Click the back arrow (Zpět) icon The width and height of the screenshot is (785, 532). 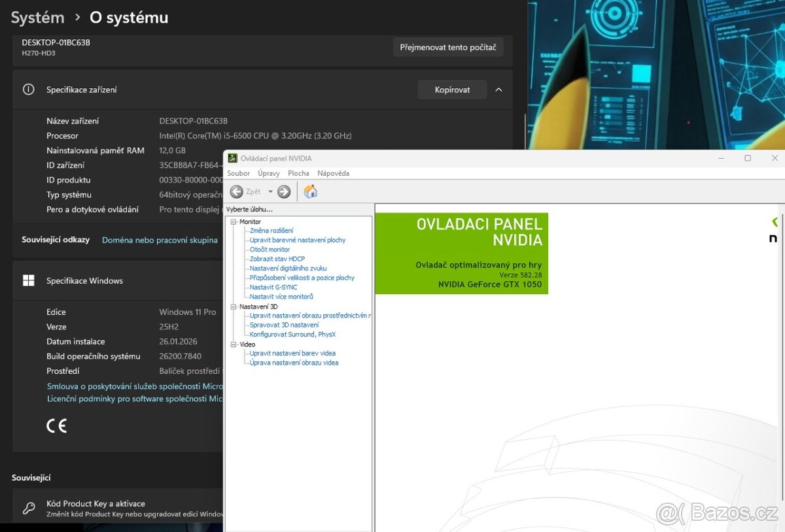pyautogui.click(x=237, y=191)
